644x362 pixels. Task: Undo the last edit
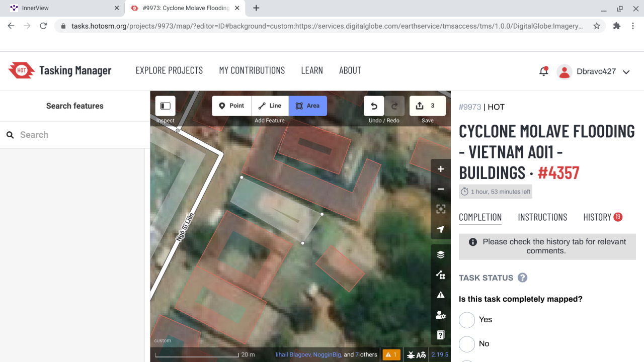[x=374, y=106]
